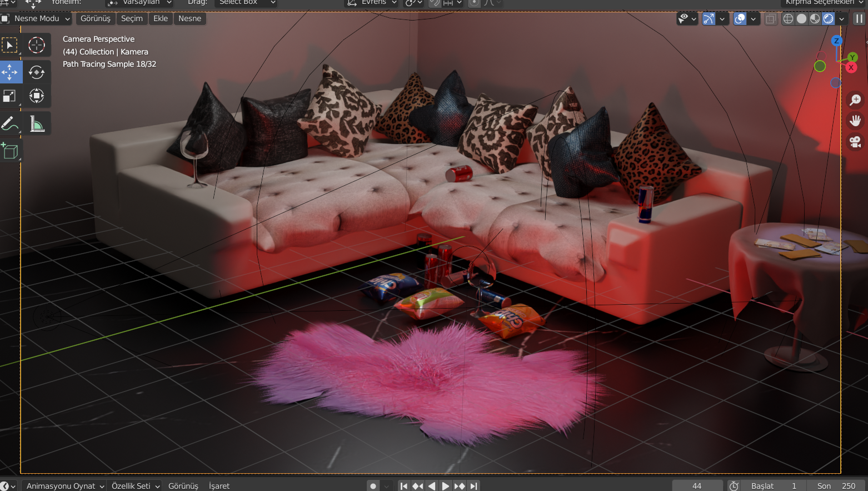Choose the Scale tool in toolbar

9,96
